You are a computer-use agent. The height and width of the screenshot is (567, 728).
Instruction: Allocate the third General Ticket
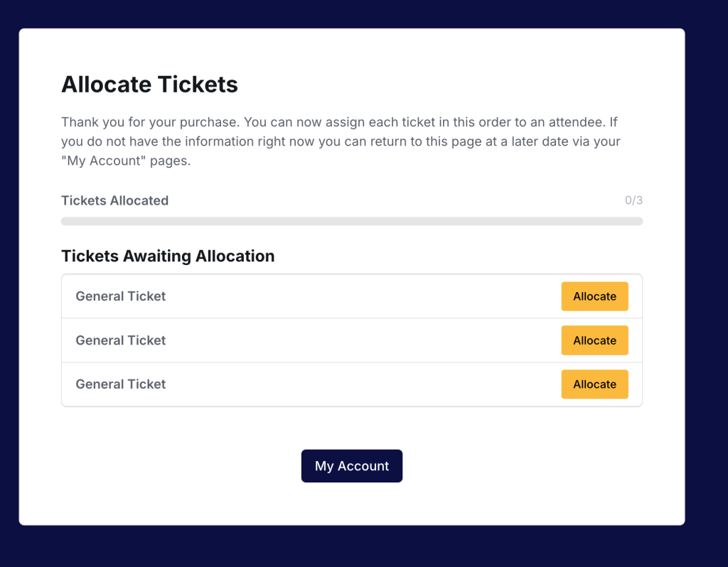(594, 384)
